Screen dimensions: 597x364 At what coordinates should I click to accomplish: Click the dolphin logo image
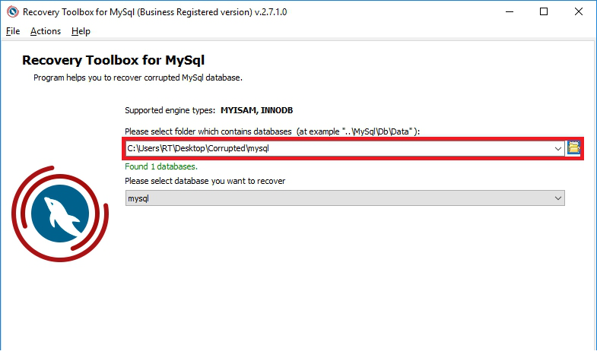click(x=60, y=214)
